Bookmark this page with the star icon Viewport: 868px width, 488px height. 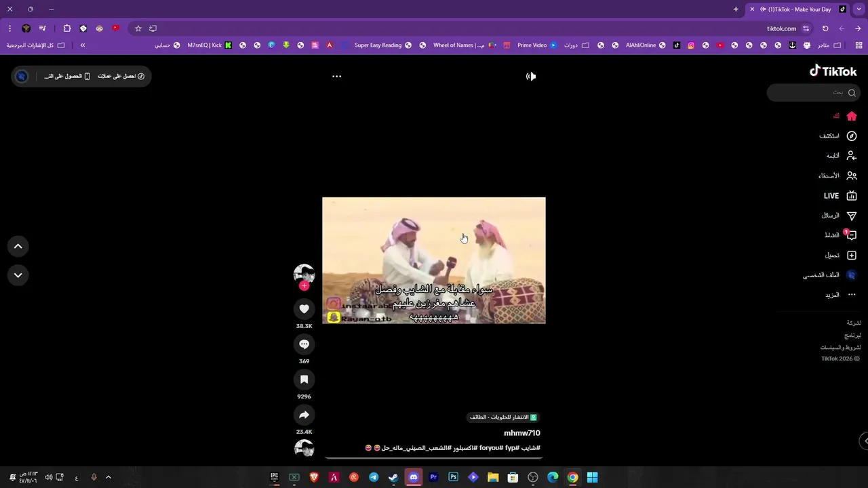pyautogui.click(x=138, y=28)
